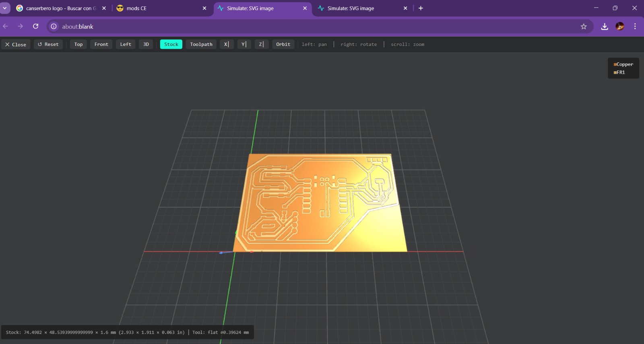
Task: Toggle the Toolpath display
Action: tap(201, 44)
